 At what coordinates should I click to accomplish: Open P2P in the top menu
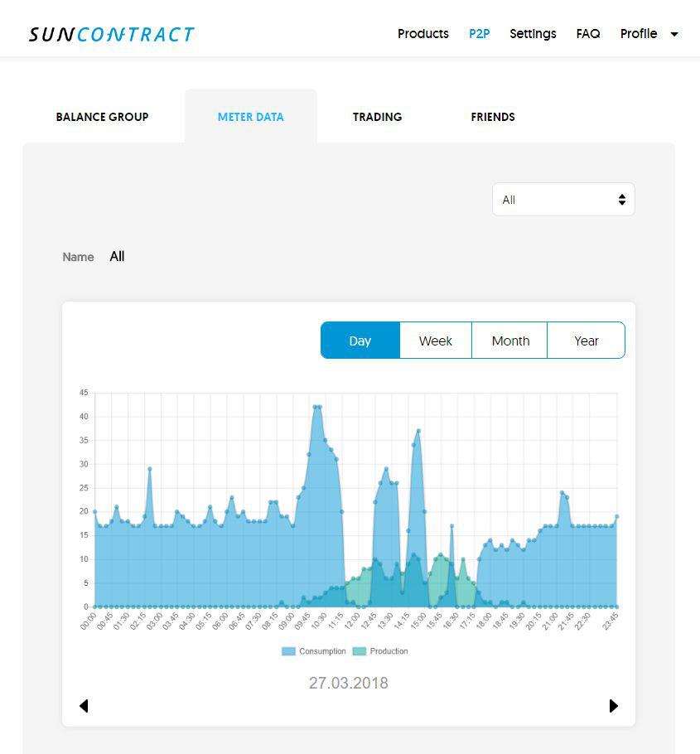pyautogui.click(x=480, y=34)
